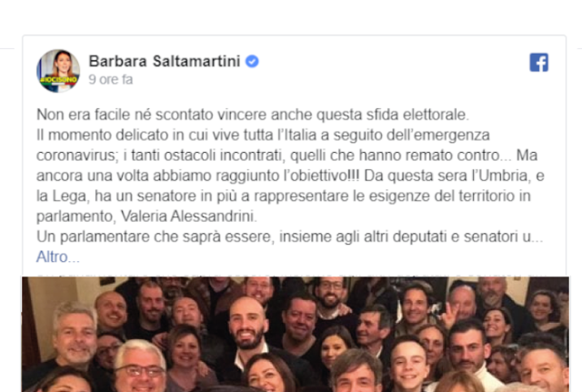Click the "9 ore fa" timestamp
This screenshot has height=392, width=582.
[111, 79]
